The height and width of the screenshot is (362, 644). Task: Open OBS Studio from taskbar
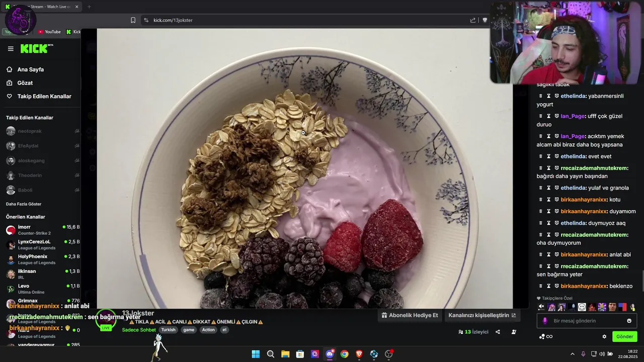[x=388, y=354]
